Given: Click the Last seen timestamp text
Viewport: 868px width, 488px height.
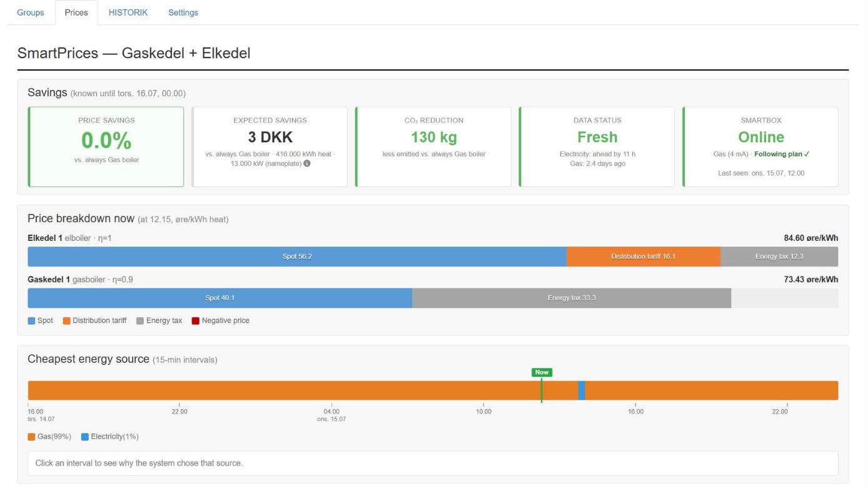Looking at the screenshot, I should [x=761, y=173].
